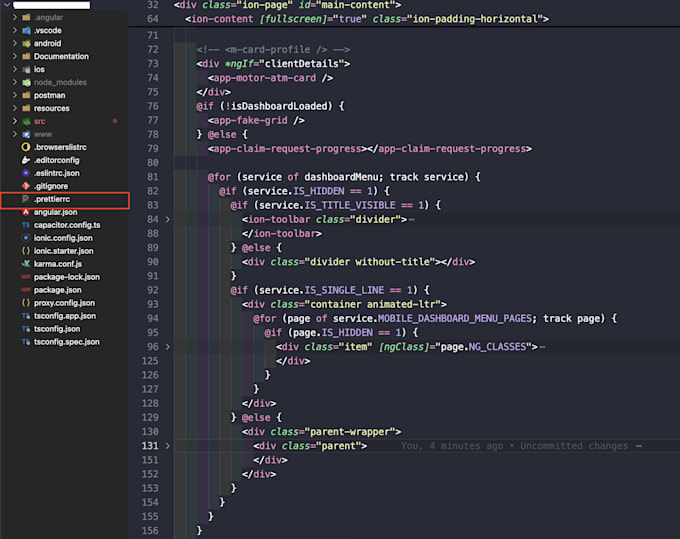Select the Documentation folder label
680x539 pixels.
[x=61, y=56]
